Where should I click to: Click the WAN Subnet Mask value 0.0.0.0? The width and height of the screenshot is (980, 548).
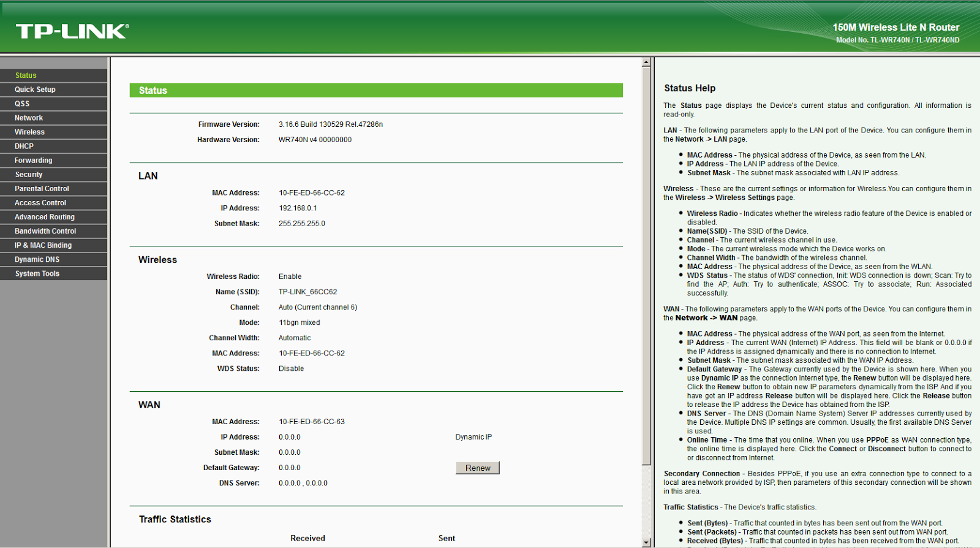point(290,452)
